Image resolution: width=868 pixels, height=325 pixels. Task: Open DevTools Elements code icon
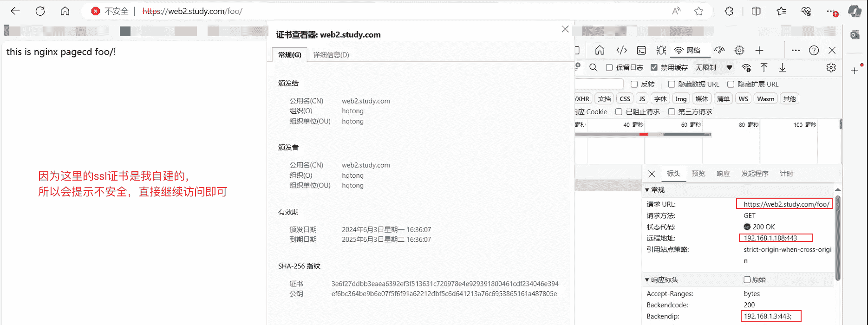click(621, 50)
